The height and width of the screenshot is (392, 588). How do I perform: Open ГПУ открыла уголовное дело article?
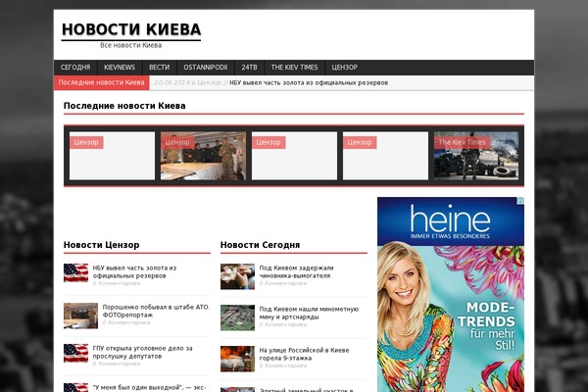click(142, 352)
